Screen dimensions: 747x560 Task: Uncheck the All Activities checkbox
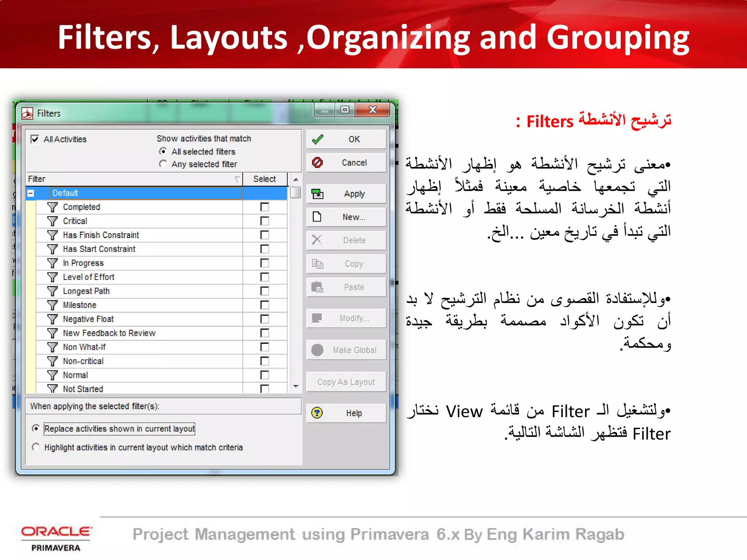[35, 139]
